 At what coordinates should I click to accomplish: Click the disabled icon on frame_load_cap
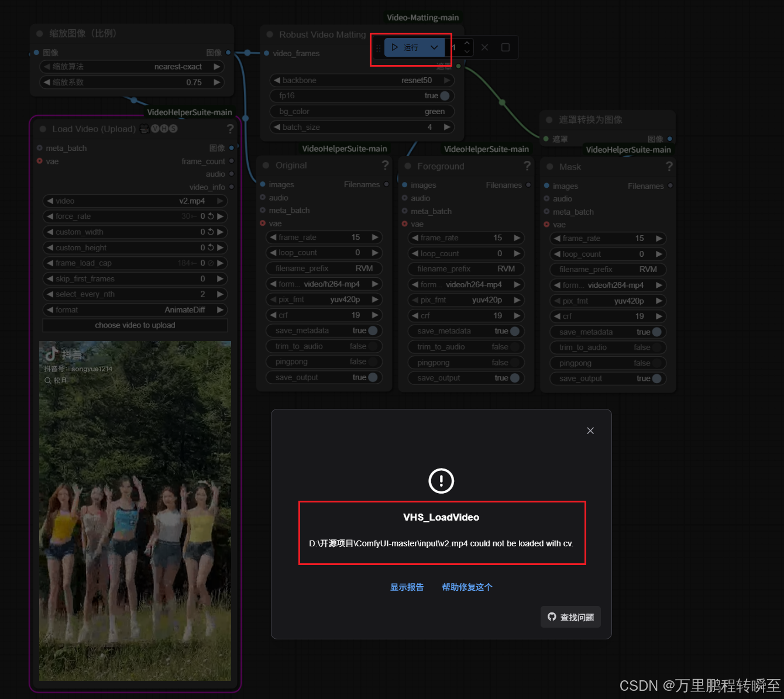point(211,263)
